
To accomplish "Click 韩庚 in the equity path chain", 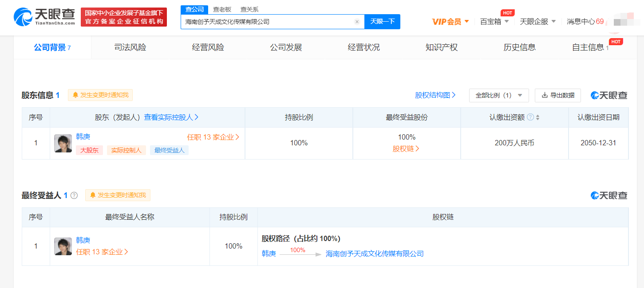I will click(x=269, y=254).
